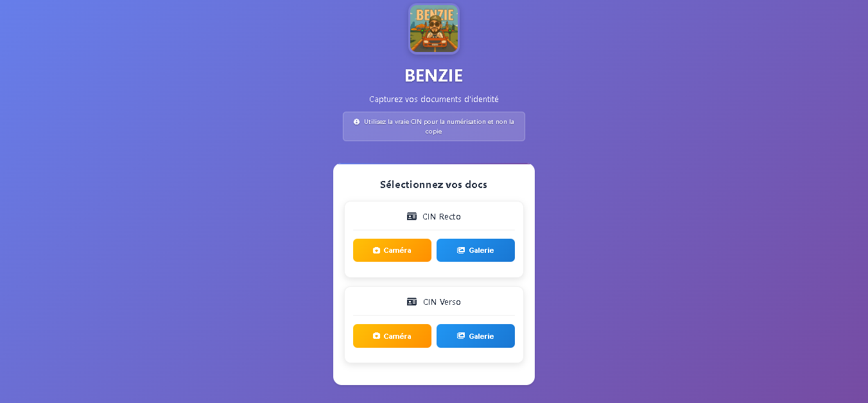868x403 pixels.
Task: Click the 'CIN Verso' label text
Action: click(x=442, y=302)
